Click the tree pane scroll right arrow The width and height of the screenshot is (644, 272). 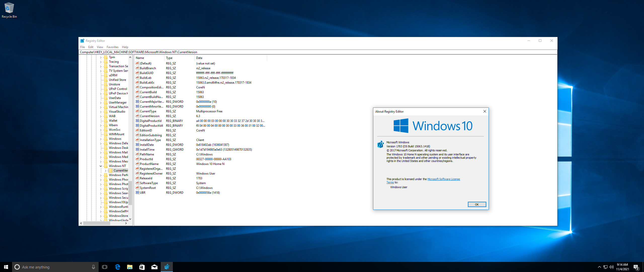(126, 223)
